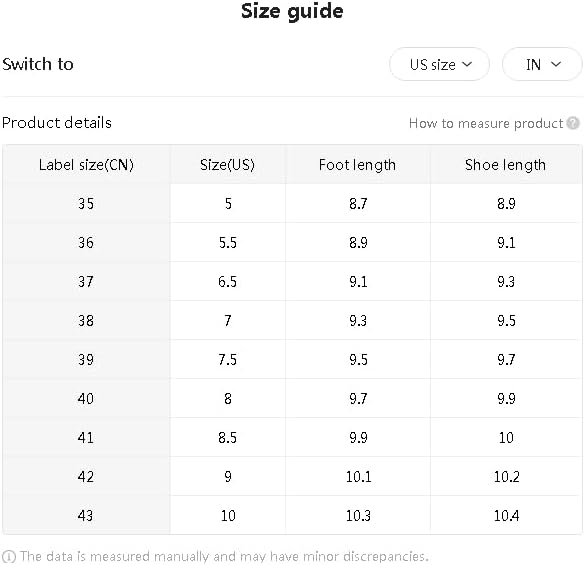Select the label size 43 row

(292, 515)
